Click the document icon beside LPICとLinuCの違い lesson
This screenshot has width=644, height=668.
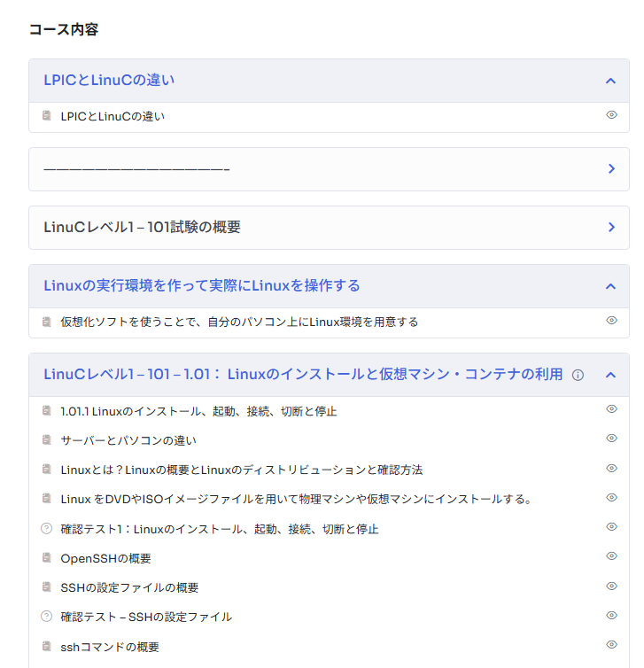click(x=47, y=115)
